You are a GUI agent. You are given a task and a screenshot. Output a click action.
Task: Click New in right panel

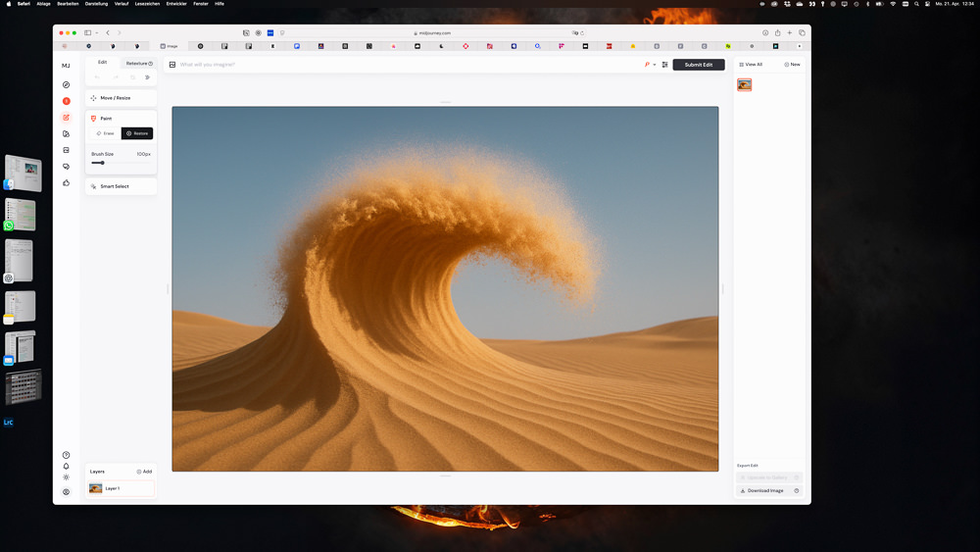tap(792, 65)
